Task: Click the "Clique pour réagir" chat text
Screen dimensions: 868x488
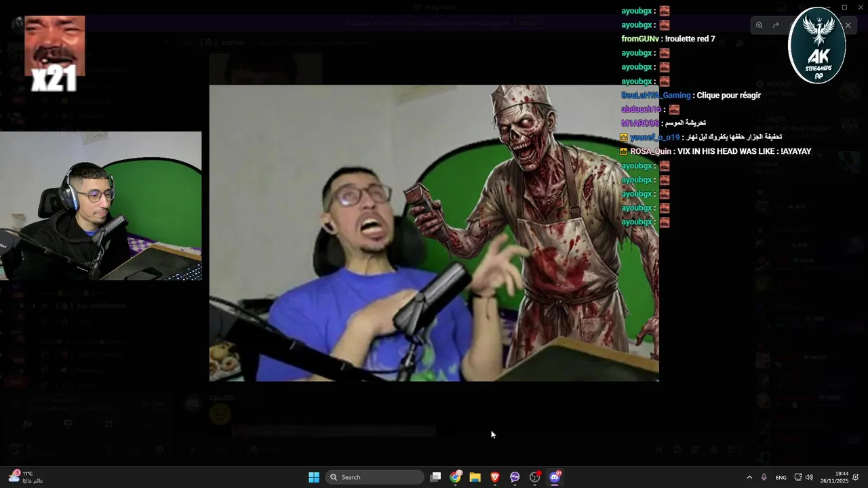Action: coord(729,96)
